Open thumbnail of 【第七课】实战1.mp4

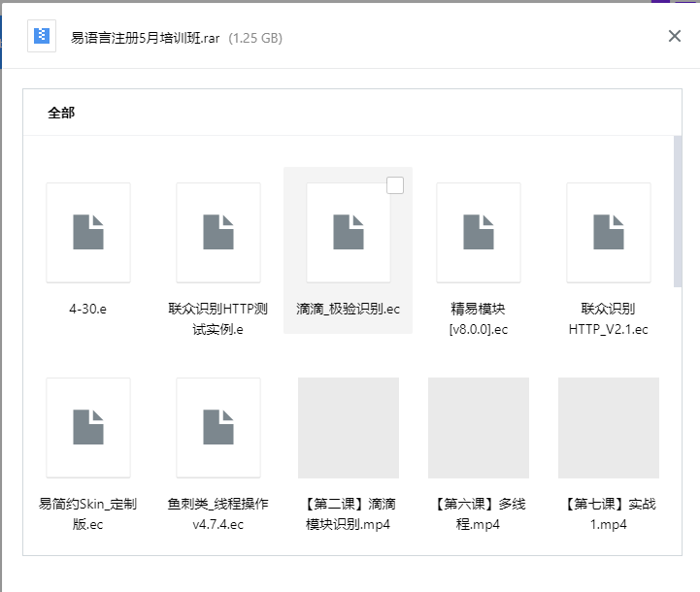point(609,428)
